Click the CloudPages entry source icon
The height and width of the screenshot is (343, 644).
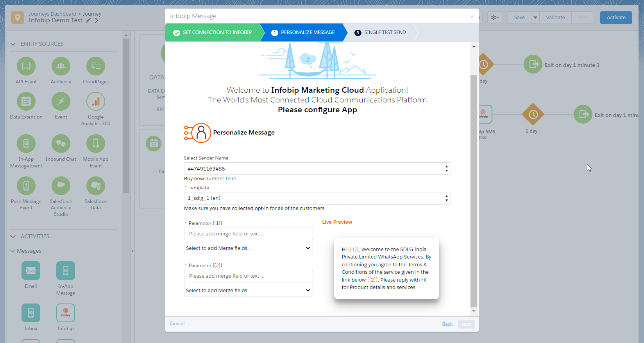click(96, 66)
